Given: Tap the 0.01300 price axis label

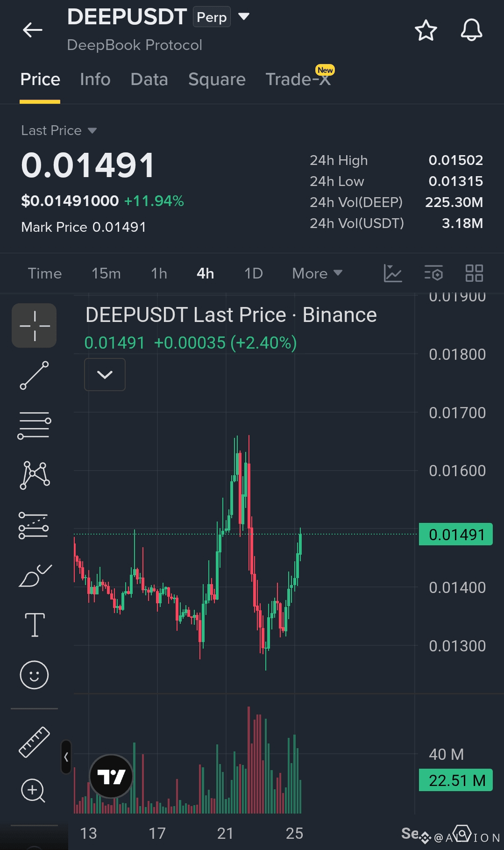Looking at the screenshot, I should (x=457, y=646).
